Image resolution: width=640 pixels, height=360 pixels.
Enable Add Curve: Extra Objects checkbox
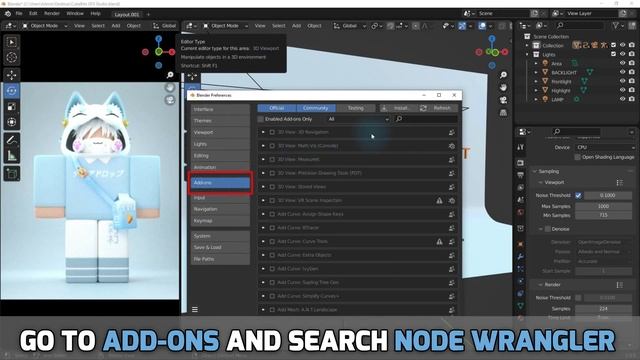pyautogui.click(x=272, y=255)
